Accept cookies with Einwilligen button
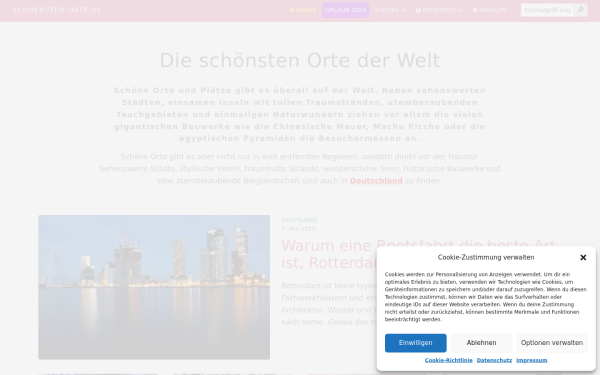Screen dimensions: 600x375 [x=416, y=343]
